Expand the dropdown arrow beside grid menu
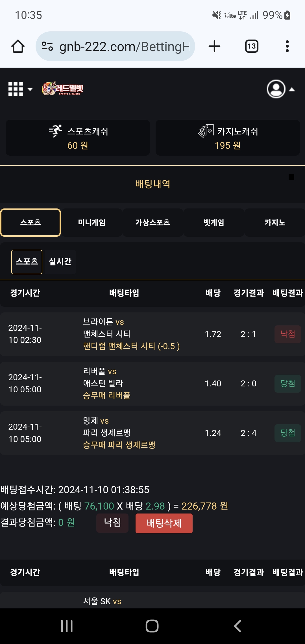 click(x=30, y=90)
